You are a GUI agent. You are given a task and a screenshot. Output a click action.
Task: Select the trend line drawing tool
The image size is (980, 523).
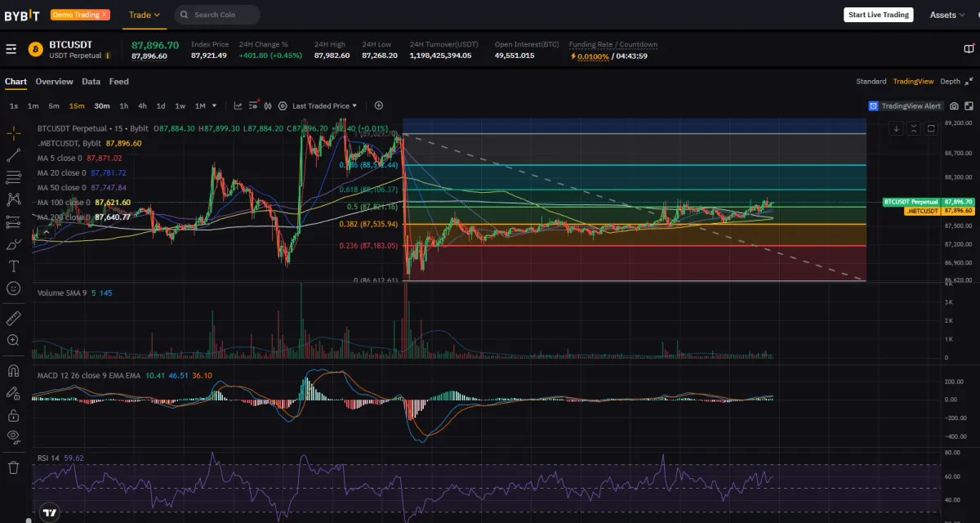click(x=13, y=154)
